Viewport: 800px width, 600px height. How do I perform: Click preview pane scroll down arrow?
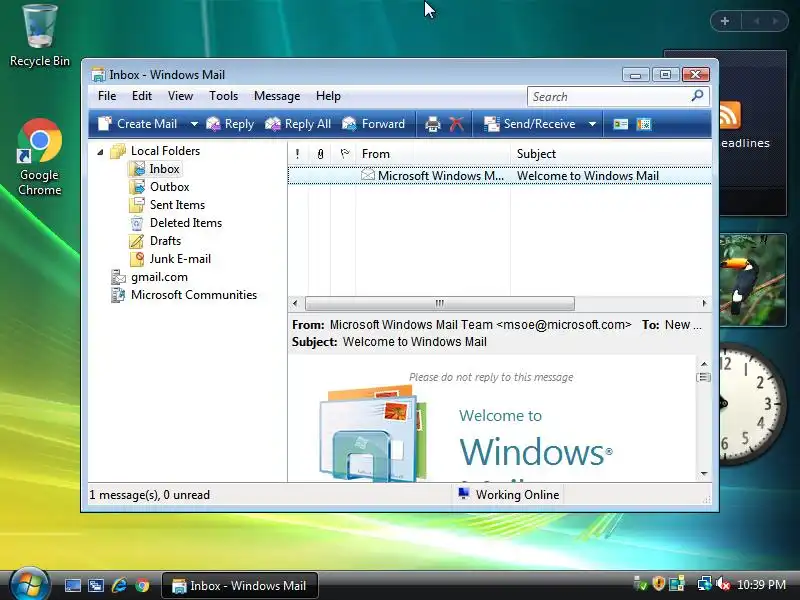coord(704,474)
